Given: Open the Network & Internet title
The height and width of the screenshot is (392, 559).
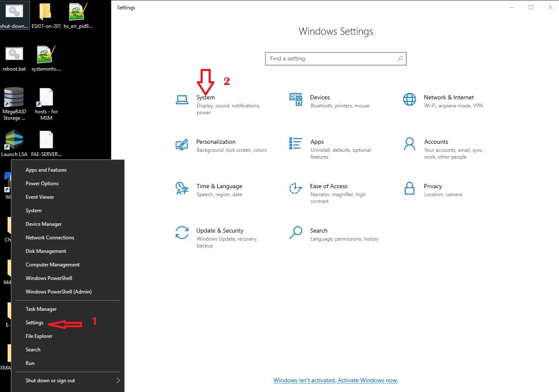Looking at the screenshot, I should tap(449, 97).
